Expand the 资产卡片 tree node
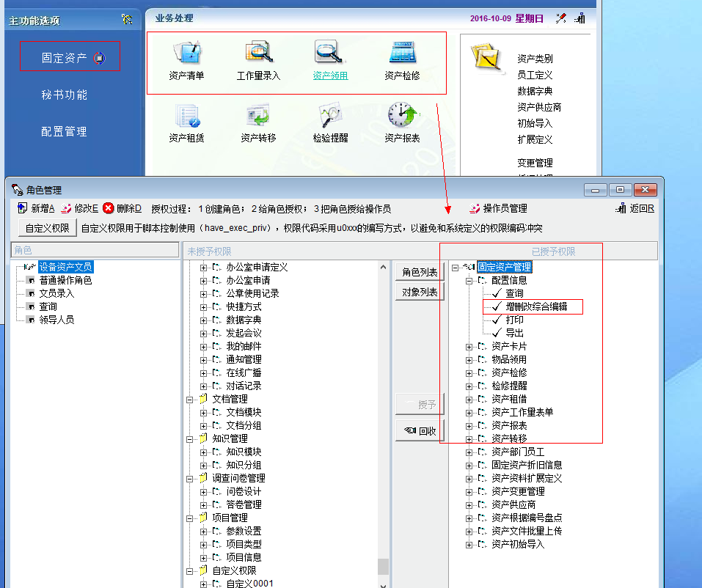Image resolution: width=702 pixels, height=588 pixels. click(x=469, y=346)
